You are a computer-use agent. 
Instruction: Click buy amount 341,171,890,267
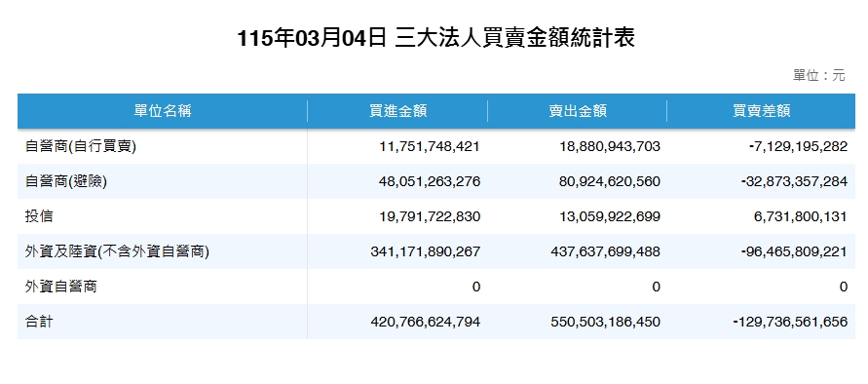pyautogui.click(x=425, y=251)
